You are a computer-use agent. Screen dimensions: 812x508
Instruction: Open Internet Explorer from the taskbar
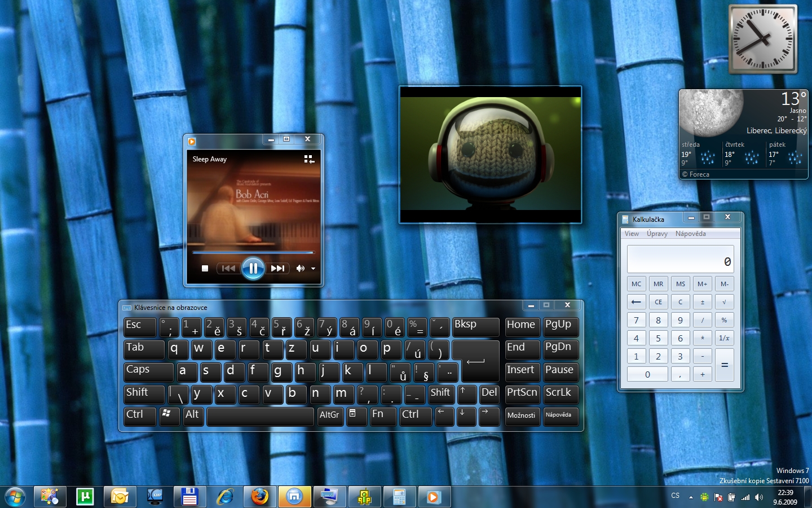[x=224, y=497]
